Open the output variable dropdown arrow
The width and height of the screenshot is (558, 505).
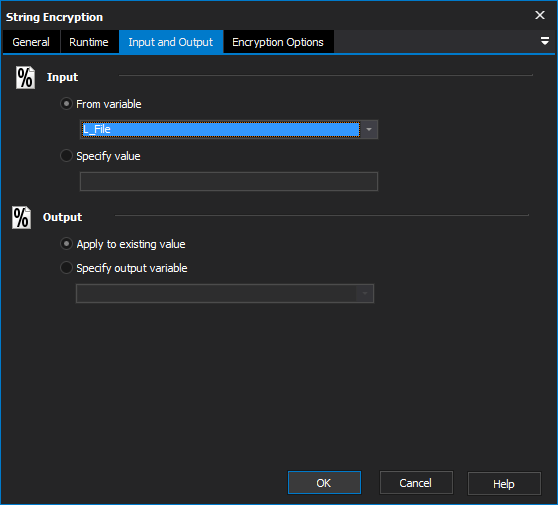pos(365,294)
